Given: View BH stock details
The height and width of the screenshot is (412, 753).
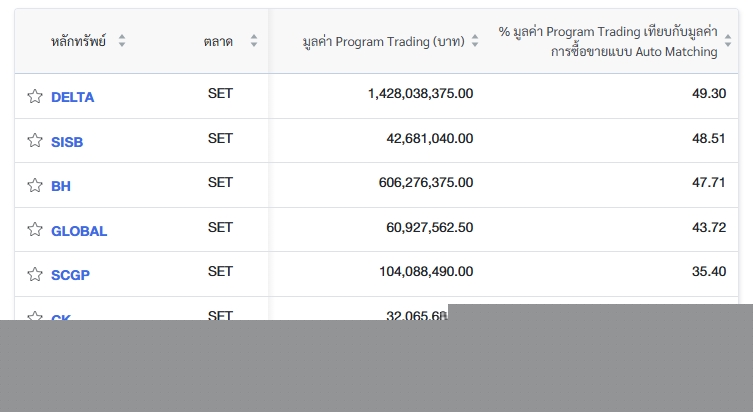Looking at the screenshot, I should [61, 186].
